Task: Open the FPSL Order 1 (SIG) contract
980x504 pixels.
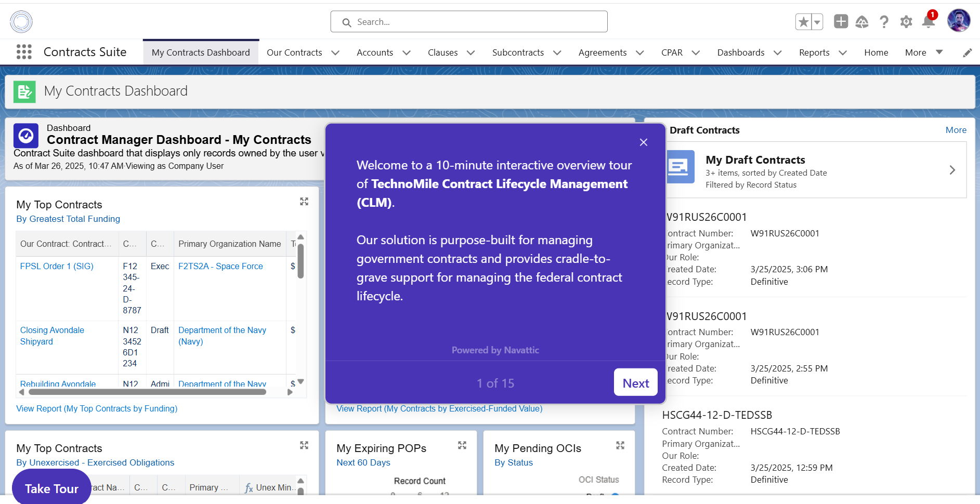Action: (57, 266)
